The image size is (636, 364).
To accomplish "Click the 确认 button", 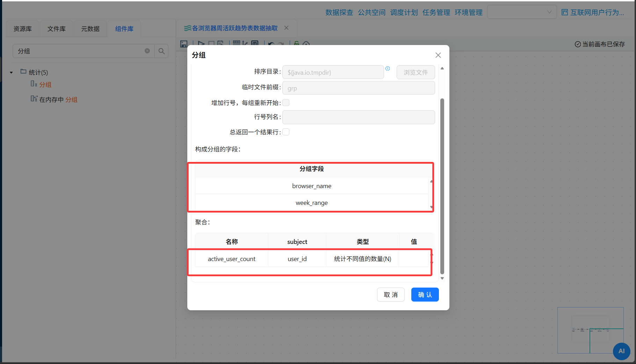I will (x=425, y=295).
